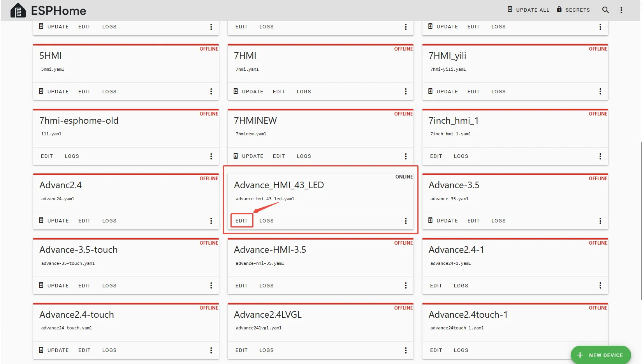Open three-dot menu on Advance_HMI_43_LED card
The image size is (642, 364).
(406, 221)
